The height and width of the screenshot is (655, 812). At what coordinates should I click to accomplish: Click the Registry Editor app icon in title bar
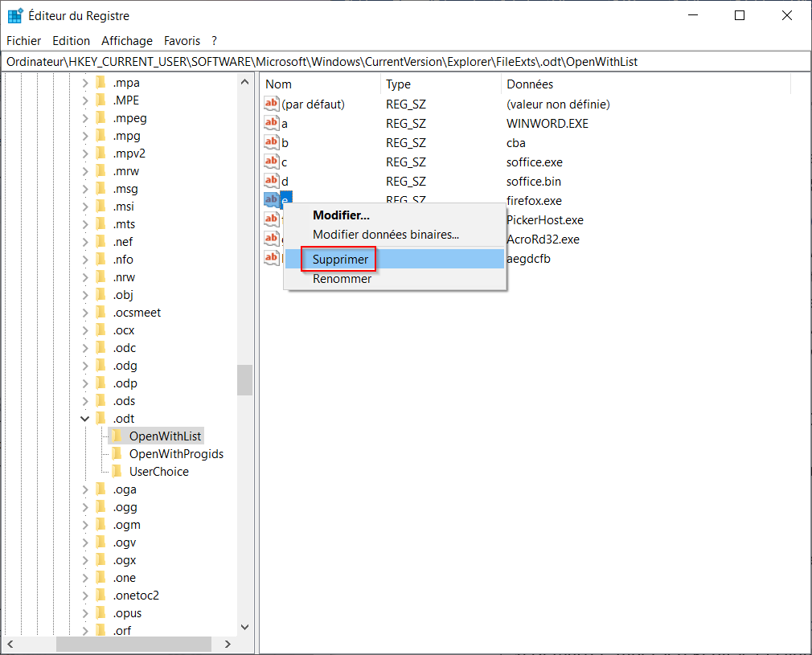click(15, 15)
